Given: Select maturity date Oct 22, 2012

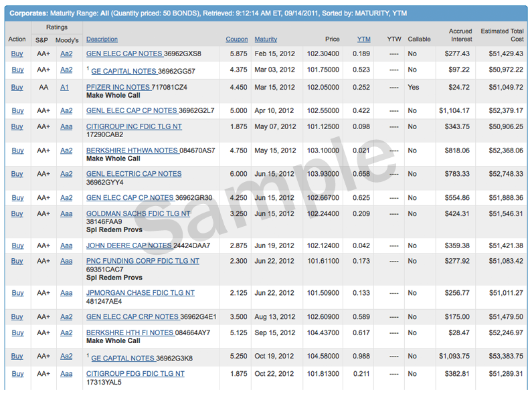Looking at the screenshot, I should [x=274, y=373].
